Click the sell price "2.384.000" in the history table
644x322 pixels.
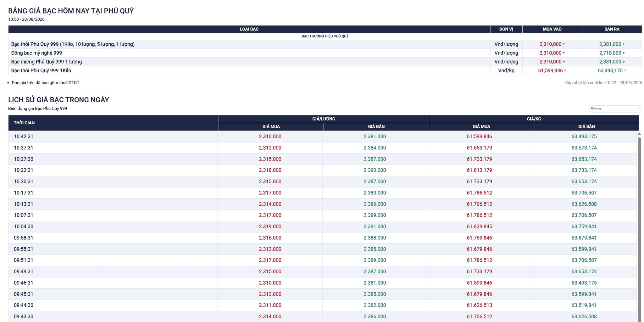(x=375, y=148)
